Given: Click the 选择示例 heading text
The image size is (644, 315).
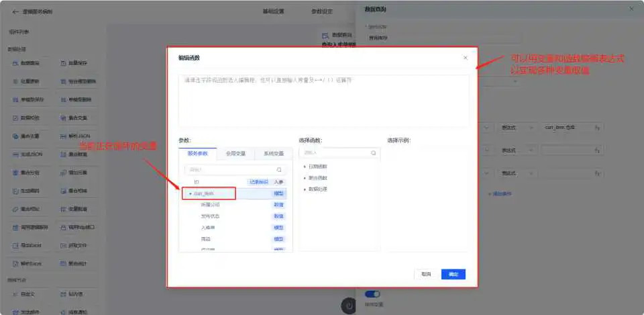Looking at the screenshot, I should (x=398, y=140).
